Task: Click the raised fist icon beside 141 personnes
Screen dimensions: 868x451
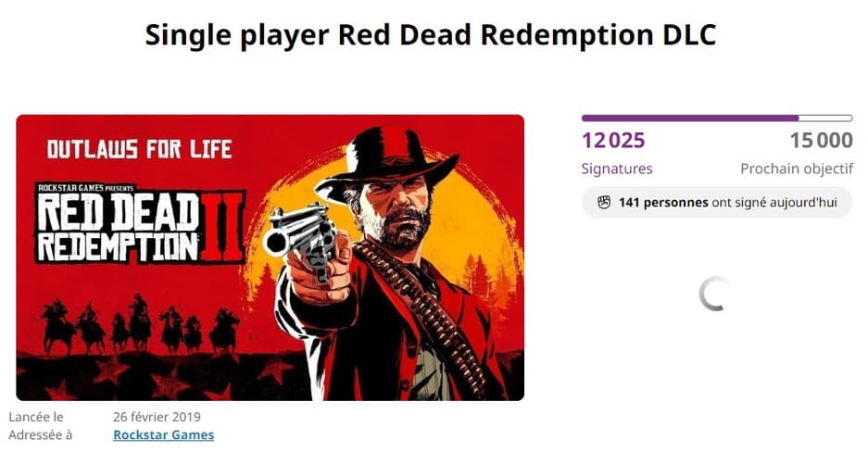Action: pyautogui.click(x=604, y=203)
